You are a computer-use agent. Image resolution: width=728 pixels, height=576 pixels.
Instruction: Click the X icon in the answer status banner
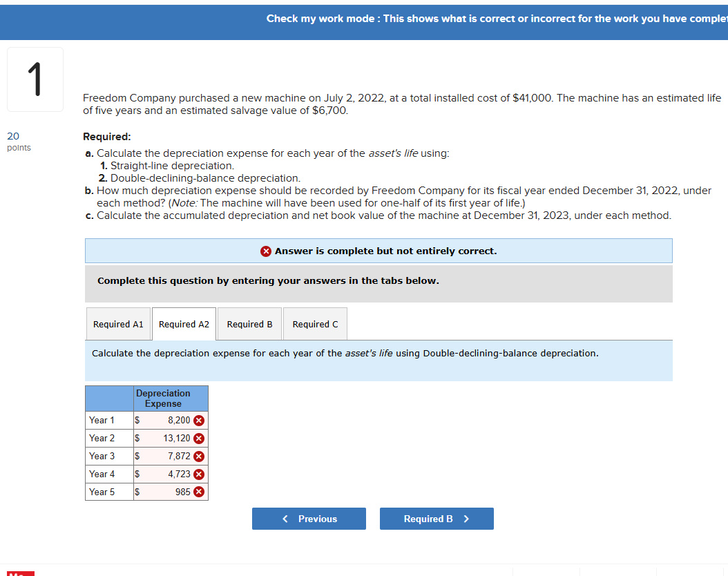266,251
